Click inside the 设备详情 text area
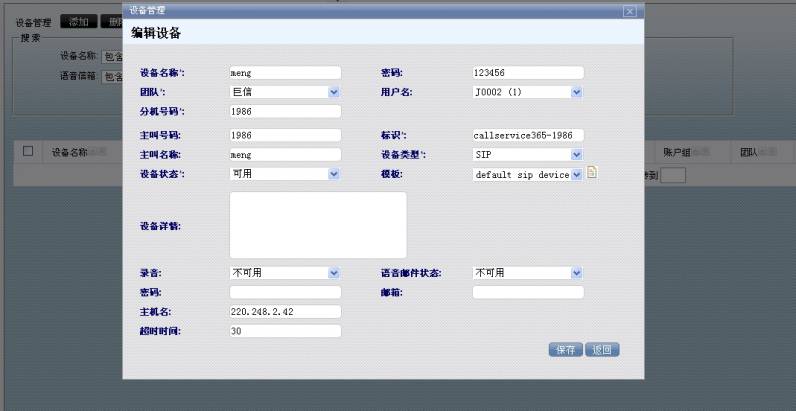Viewport: 796px width, 411px height. [318, 225]
